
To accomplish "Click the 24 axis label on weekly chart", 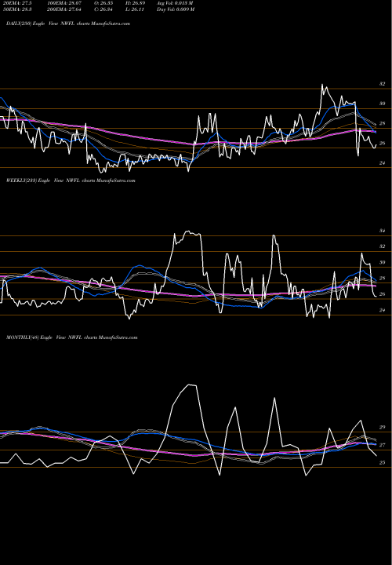I will pyautogui.click(x=383, y=310).
